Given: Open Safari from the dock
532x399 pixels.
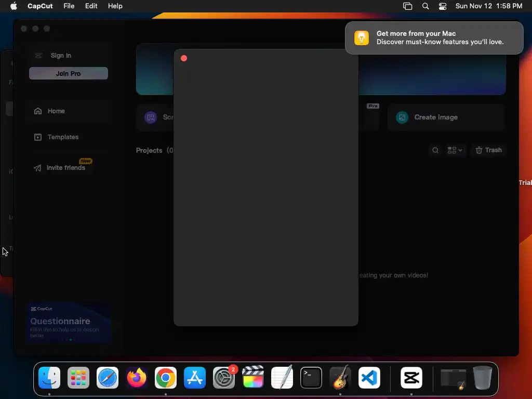Looking at the screenshot, I should [108, 378].
